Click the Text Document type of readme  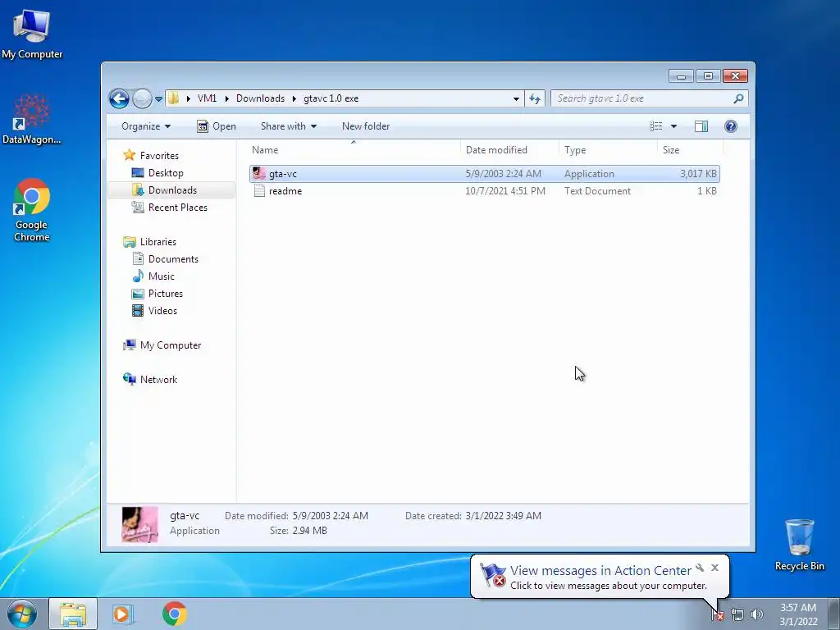click(x=597, y=190)
